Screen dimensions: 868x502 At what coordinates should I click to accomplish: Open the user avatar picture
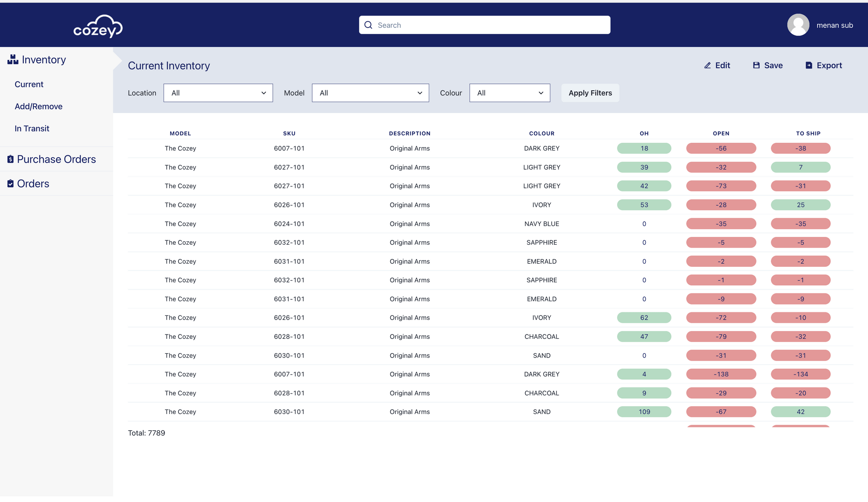pyautogui.click(x=798, y=25)
